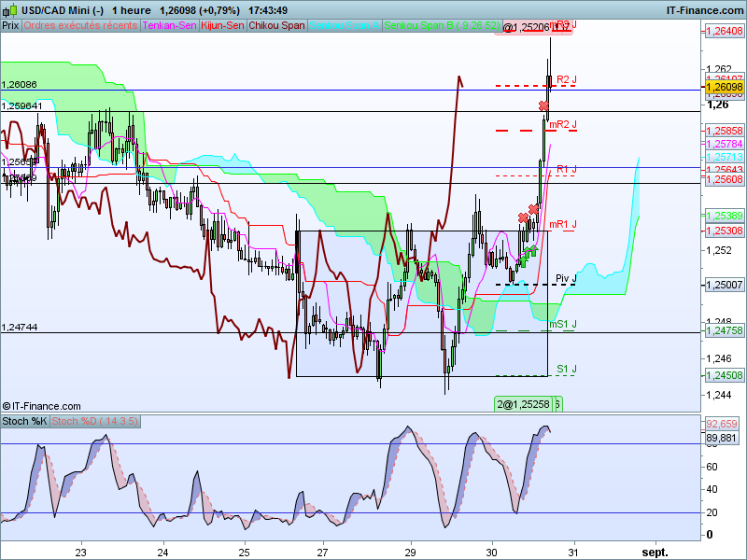
Task: Click the green 2@1,25258 position label
Action: click(x=524, y=404)
